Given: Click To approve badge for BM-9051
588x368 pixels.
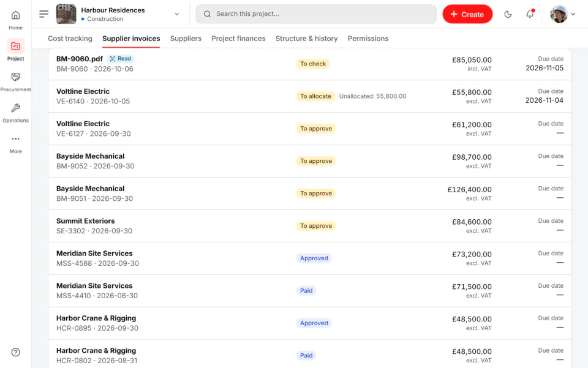Looking at the screenshot, I should [x=316, y=193].
